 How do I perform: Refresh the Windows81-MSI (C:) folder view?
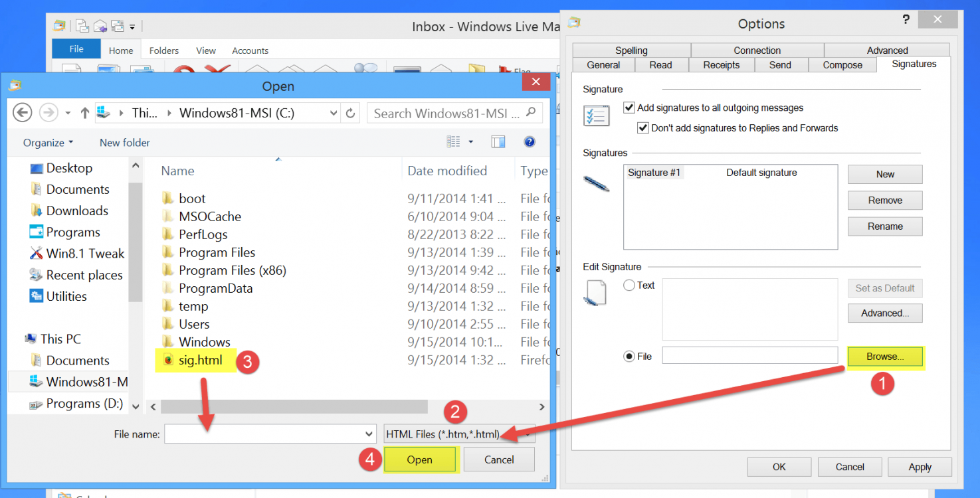point(351,113)
